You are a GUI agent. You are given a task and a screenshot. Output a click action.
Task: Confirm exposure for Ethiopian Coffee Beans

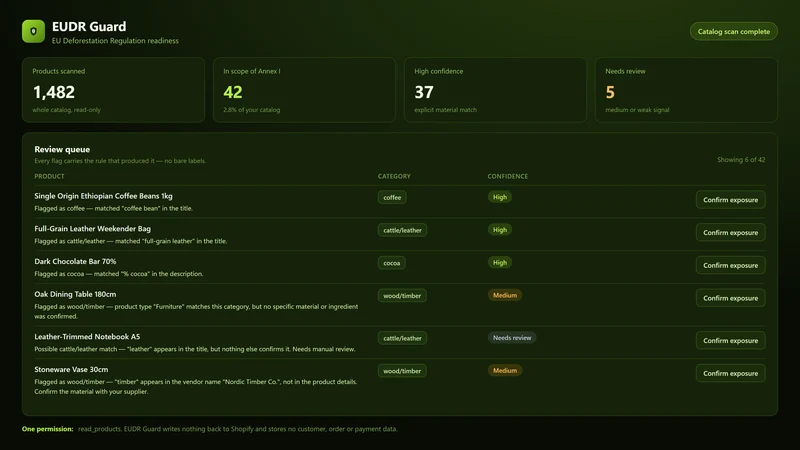tap(730, 199)
